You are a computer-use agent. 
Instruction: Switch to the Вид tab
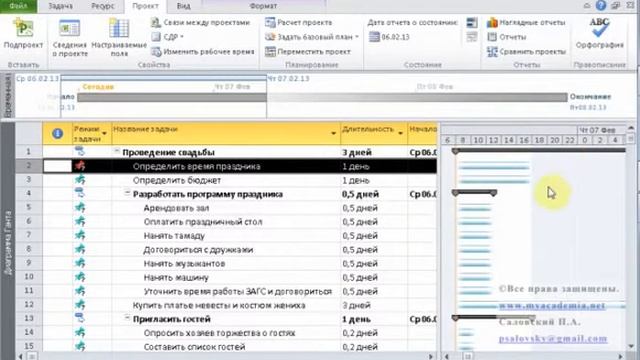tap(184, 6)
